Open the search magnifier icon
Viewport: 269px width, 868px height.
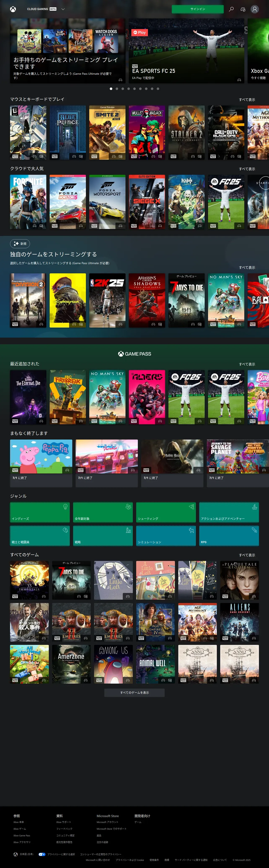[x=231, y=9]
